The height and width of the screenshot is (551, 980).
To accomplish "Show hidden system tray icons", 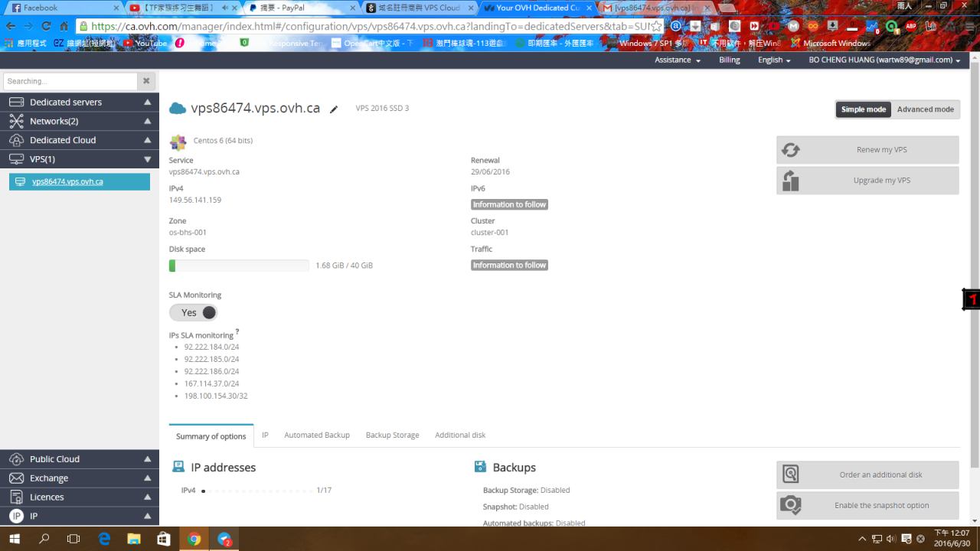I will pos(863,539).
